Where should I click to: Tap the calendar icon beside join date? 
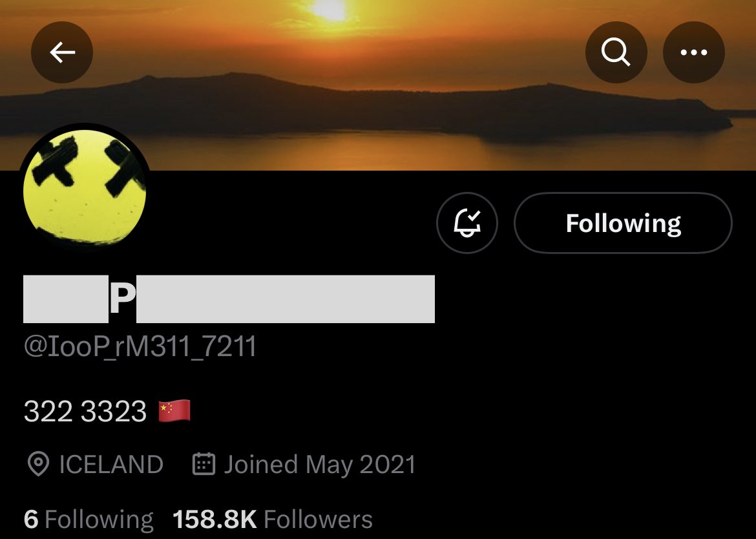(x=204, y=464)
